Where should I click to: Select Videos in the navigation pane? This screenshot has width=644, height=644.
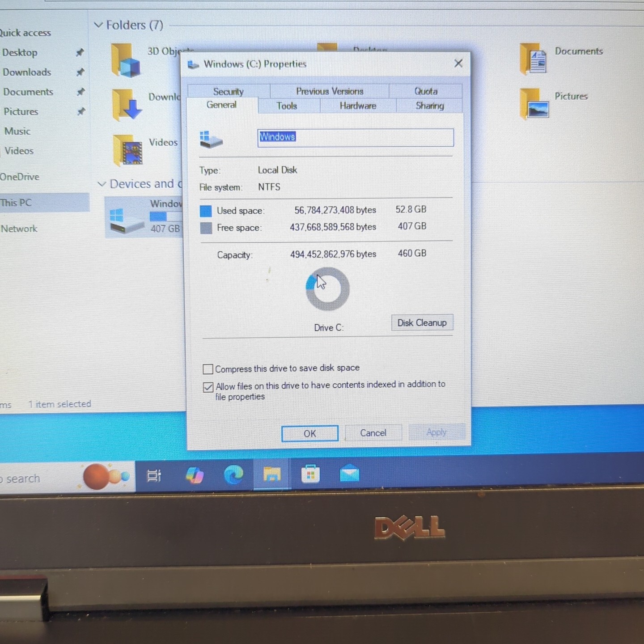point(19,151)
